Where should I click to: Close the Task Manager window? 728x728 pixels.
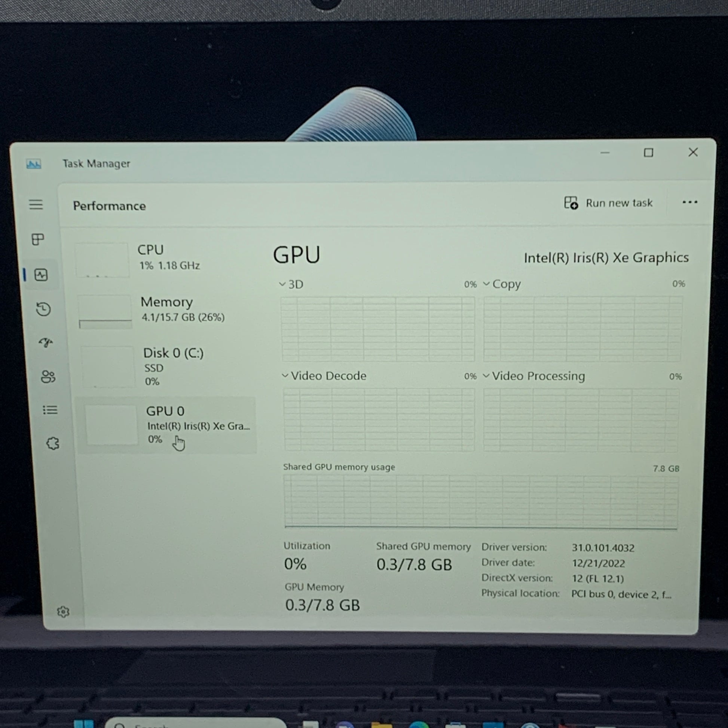tap(692, 152)
